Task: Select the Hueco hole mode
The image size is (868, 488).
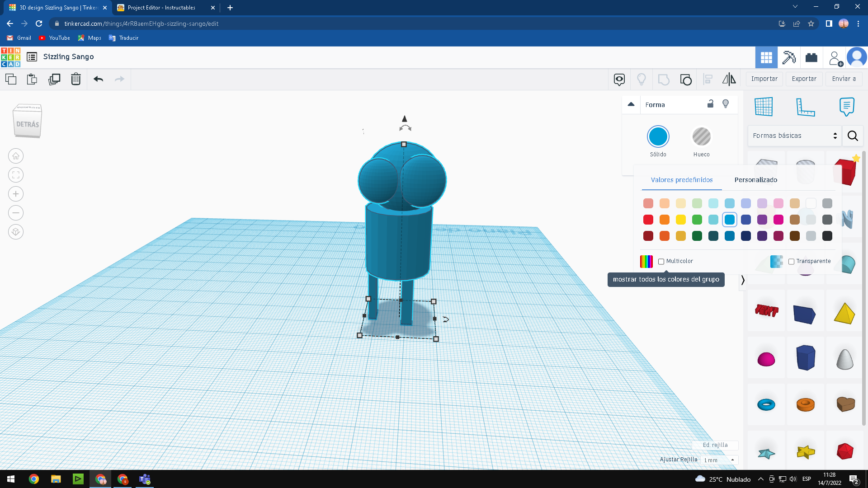Action: (702, 136)
